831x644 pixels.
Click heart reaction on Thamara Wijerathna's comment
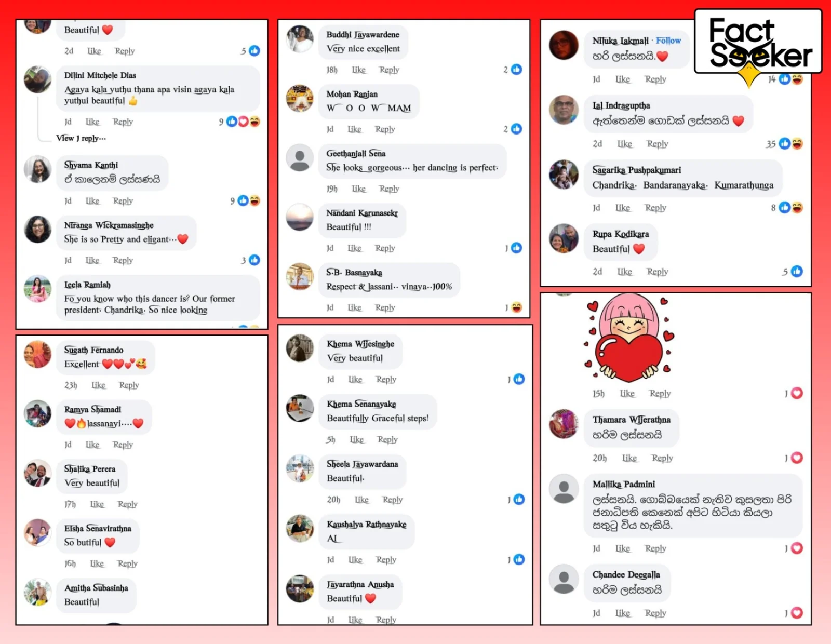click(797, 458)
